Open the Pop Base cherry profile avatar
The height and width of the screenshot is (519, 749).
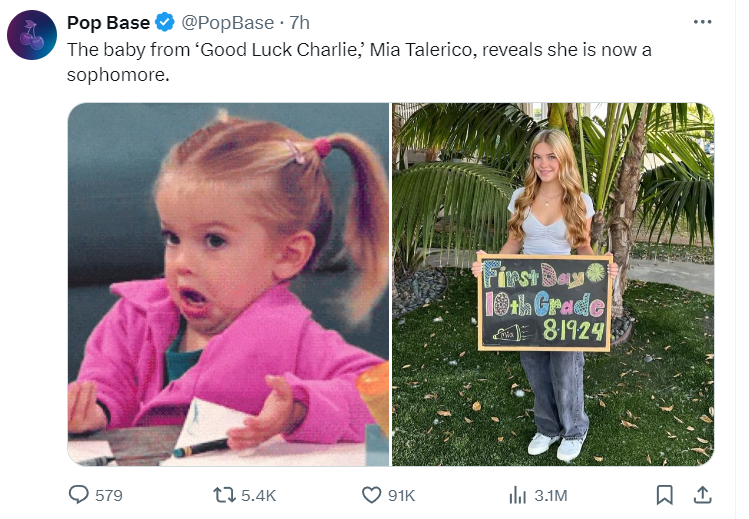tap(31, 38)
